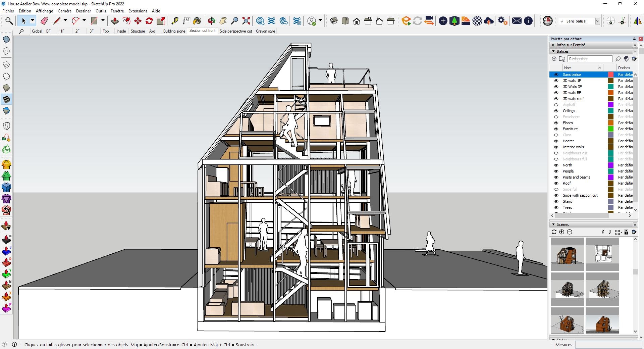Hide the Stairs tag
The width and height of the screenshot is (644, 349).
[556, 201]
